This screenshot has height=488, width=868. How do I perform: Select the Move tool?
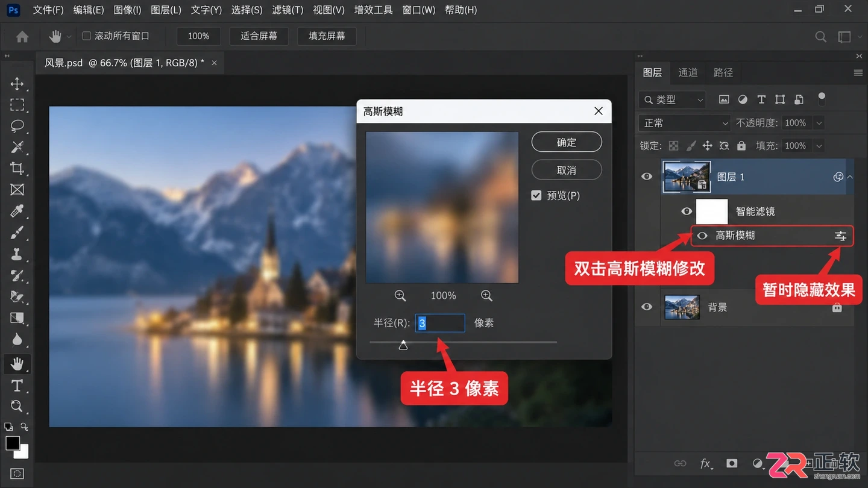coord(17,83)
